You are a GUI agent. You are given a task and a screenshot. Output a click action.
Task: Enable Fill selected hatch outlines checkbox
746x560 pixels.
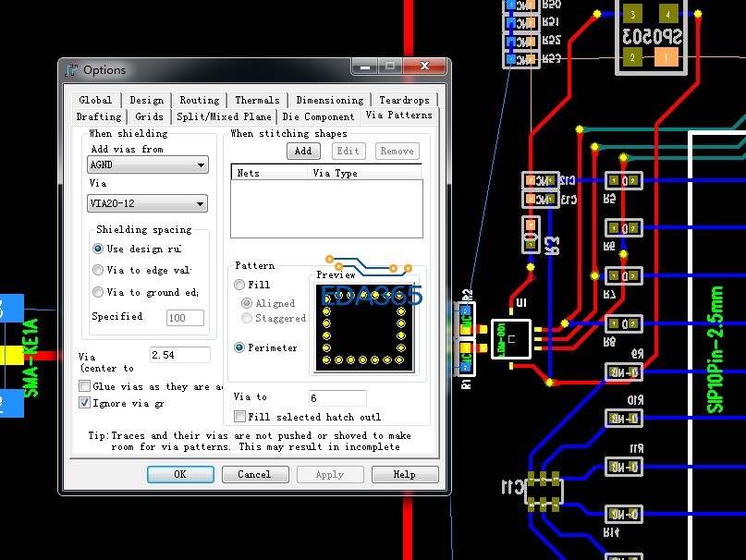240,417
